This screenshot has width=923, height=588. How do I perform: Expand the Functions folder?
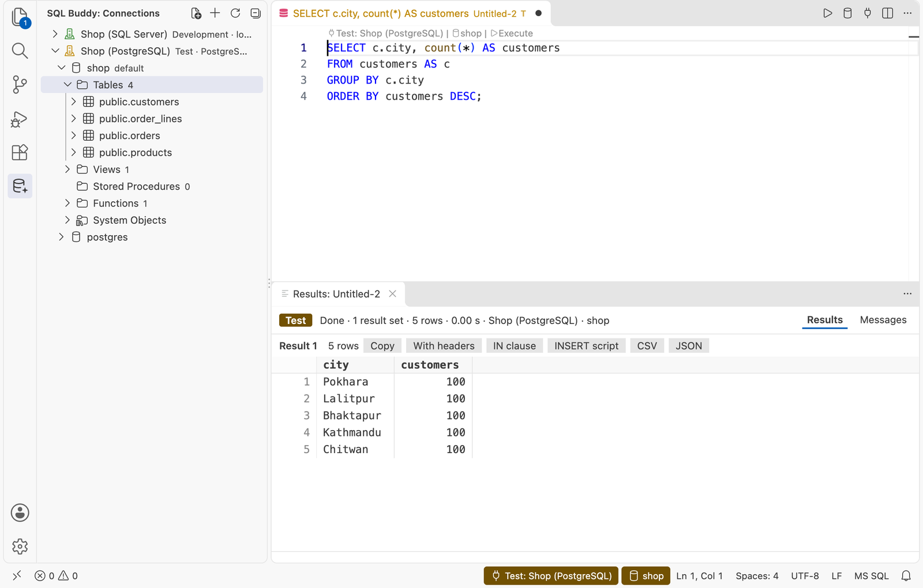[67, 203]
